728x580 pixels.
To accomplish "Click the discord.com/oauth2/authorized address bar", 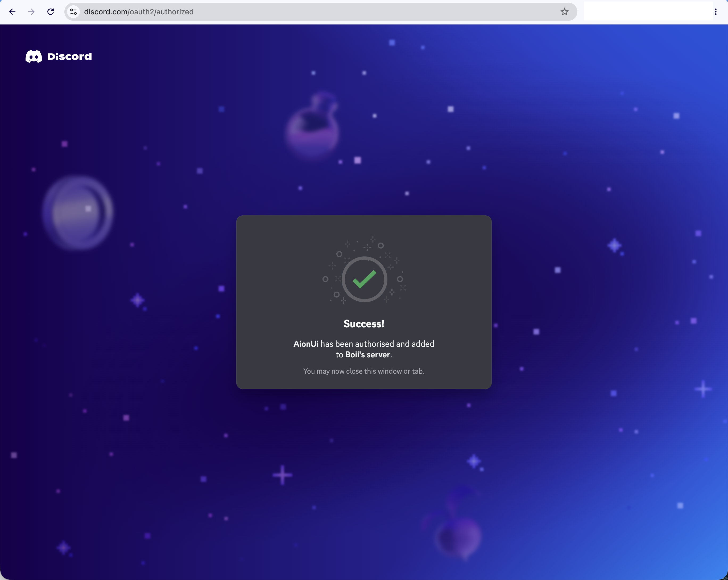I will click(320, 12).
